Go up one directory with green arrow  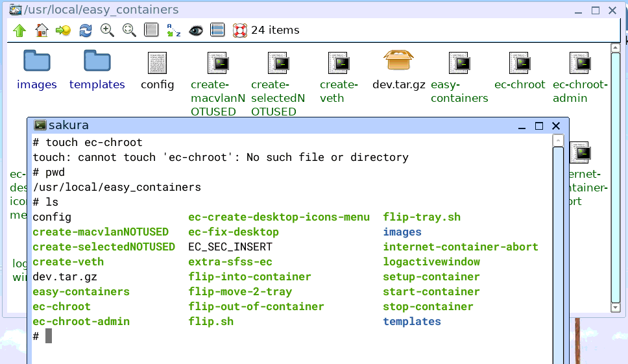tap(19, 30)
